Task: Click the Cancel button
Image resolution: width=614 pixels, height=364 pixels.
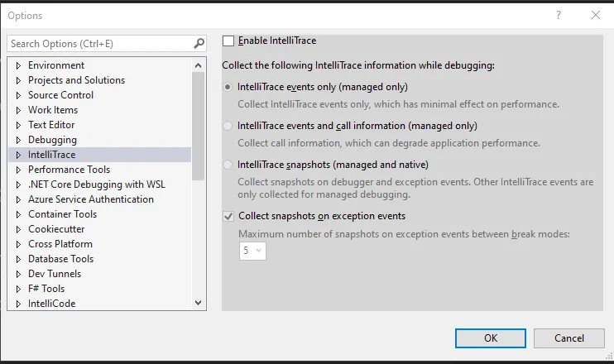Action: pyautogui.click(x=569, y=338)
